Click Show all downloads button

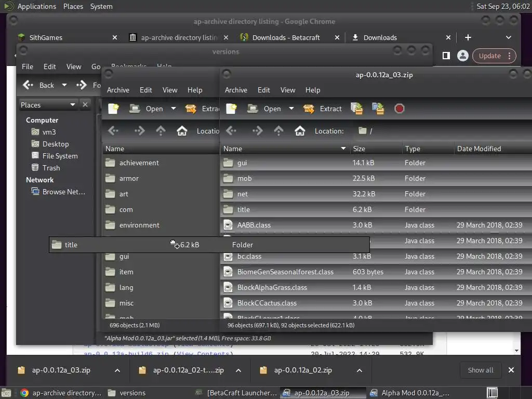[x=481, y=370]
